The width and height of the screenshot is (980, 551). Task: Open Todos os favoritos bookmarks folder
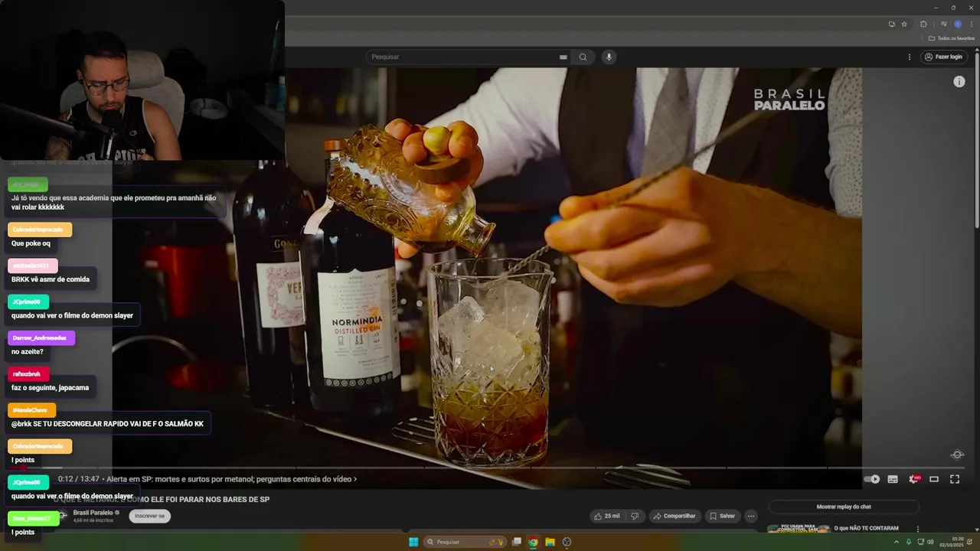pos(952,38)
